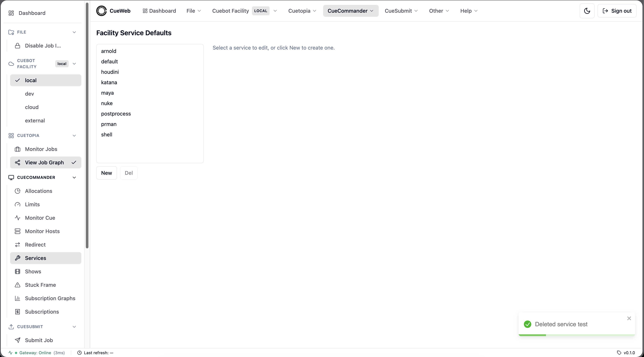This screenshot has width=644, height=357.
Task: Click the Subscription Graphs chart icon
Action: coord(18,298)
